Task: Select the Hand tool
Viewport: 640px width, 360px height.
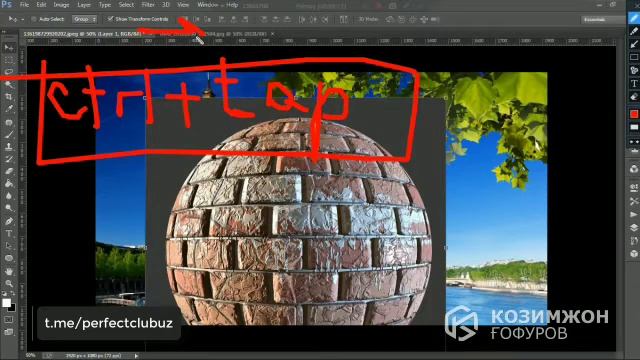Action: pyautogui.click(x=9, y=271)
